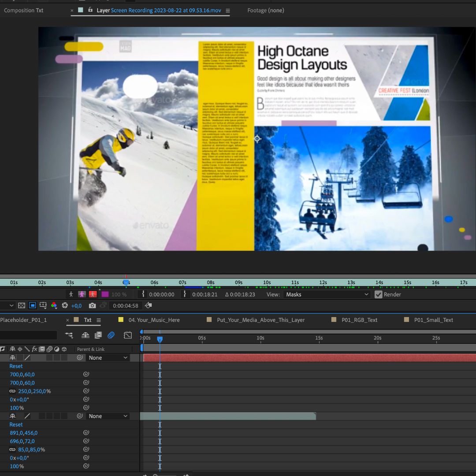Open the region of interest grid options
Viewport: 476px width, 476px height.
[x=43, y=305]
